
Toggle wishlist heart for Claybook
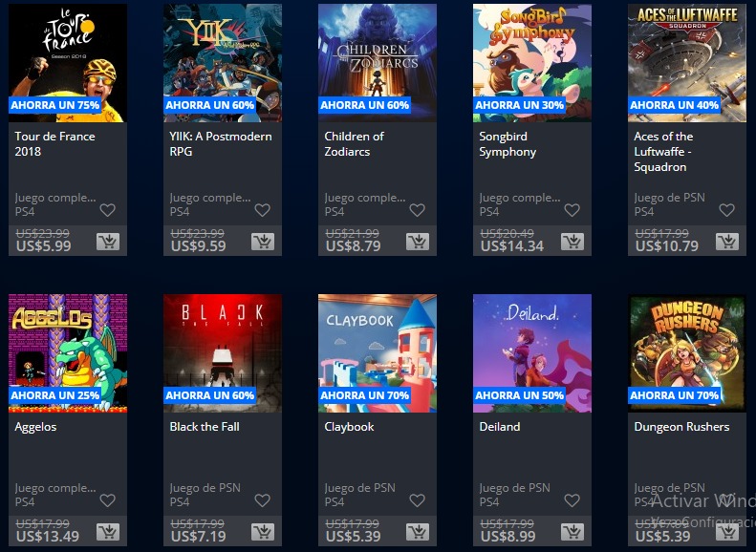tap(417, 500)
